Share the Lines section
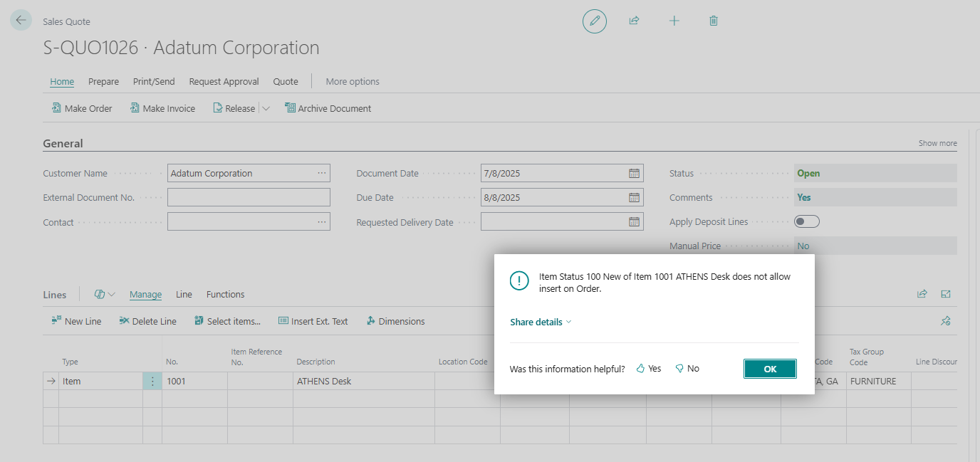 click(922, 294)
